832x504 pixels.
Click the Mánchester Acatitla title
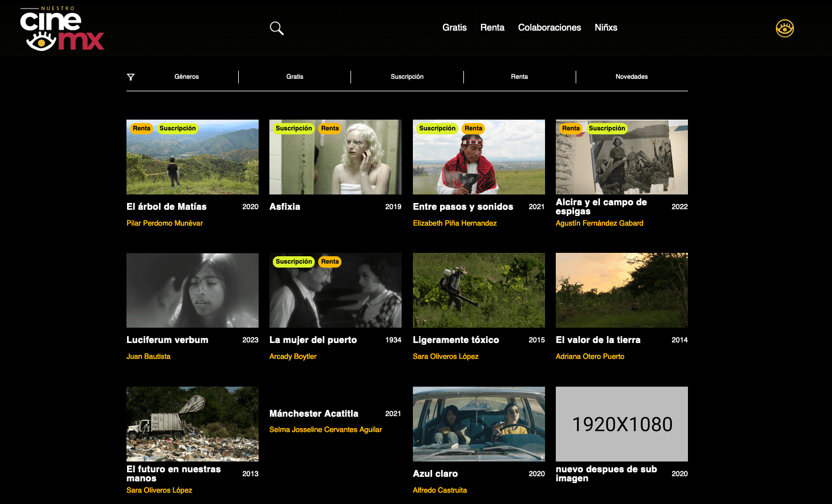click(x=314, y=414)
